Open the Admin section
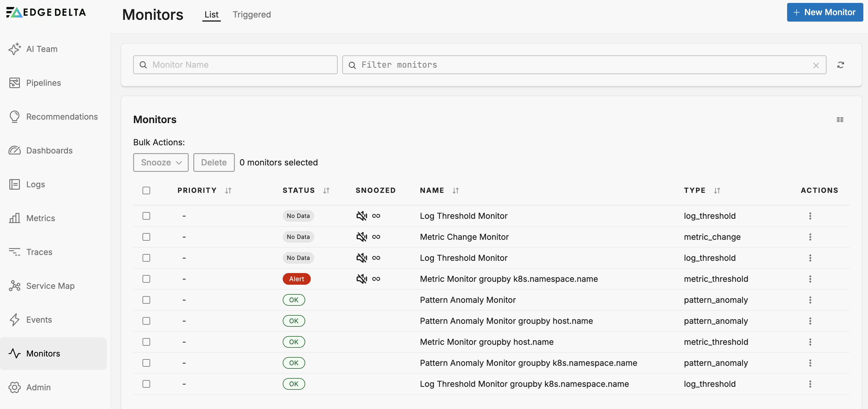Image resolution: width=868 pixels, height=409 pixels. coord(39,387)
